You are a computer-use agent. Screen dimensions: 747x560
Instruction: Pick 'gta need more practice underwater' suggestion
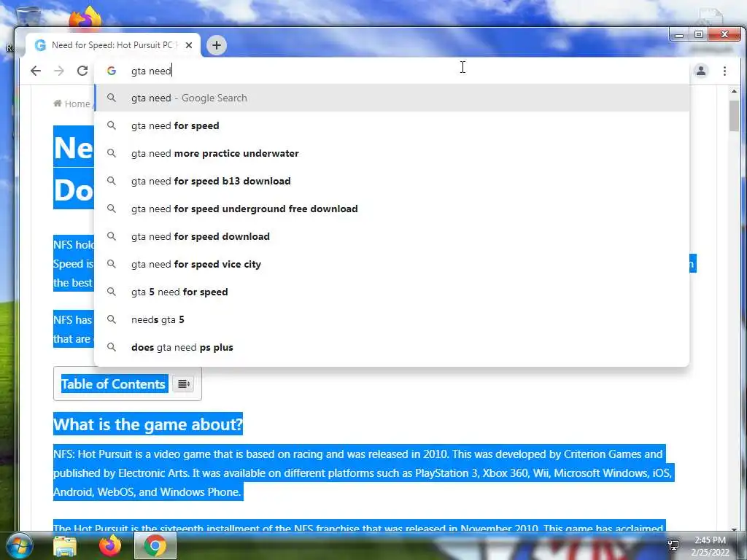click(x=392, y=153)
